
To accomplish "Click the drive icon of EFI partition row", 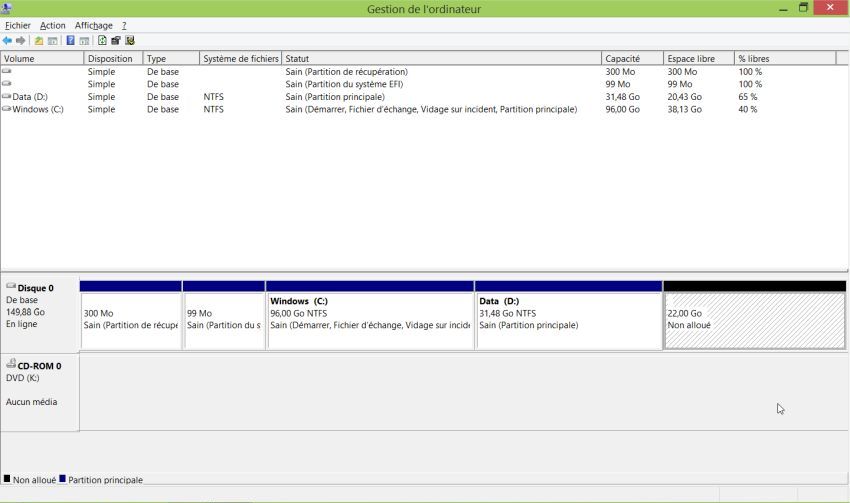I will point(7,83).
